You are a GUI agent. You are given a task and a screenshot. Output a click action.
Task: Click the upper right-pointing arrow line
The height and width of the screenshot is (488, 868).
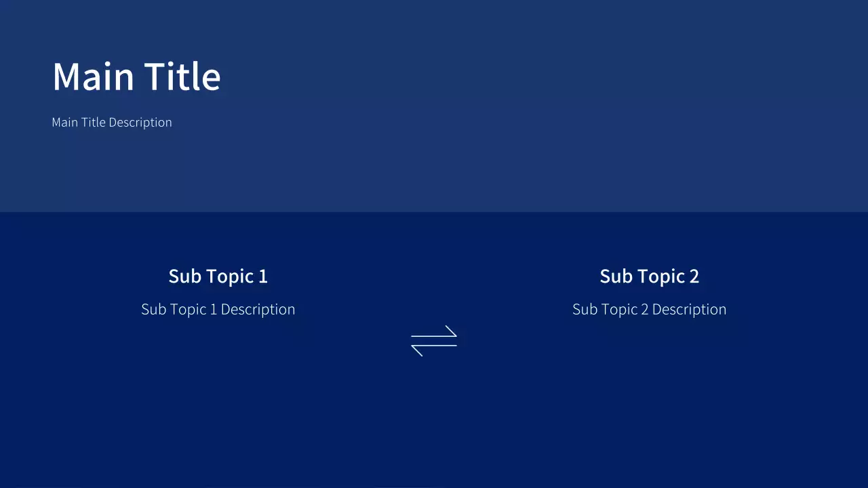click(433, 336)
